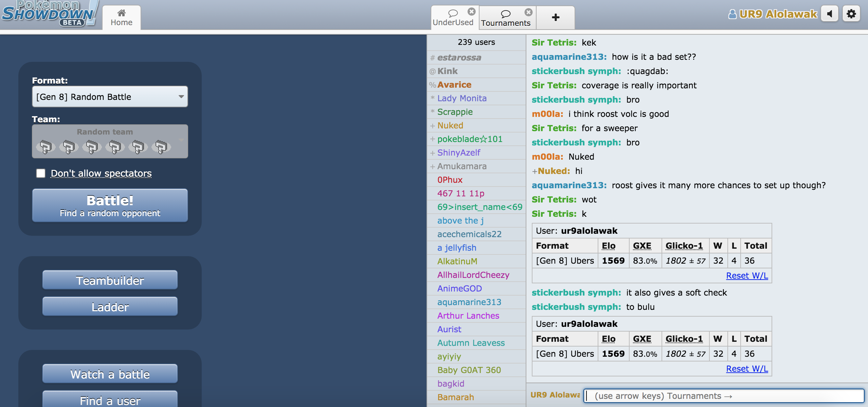
Task: Close the Tournaments chat tab
Action: click(528, 12)
